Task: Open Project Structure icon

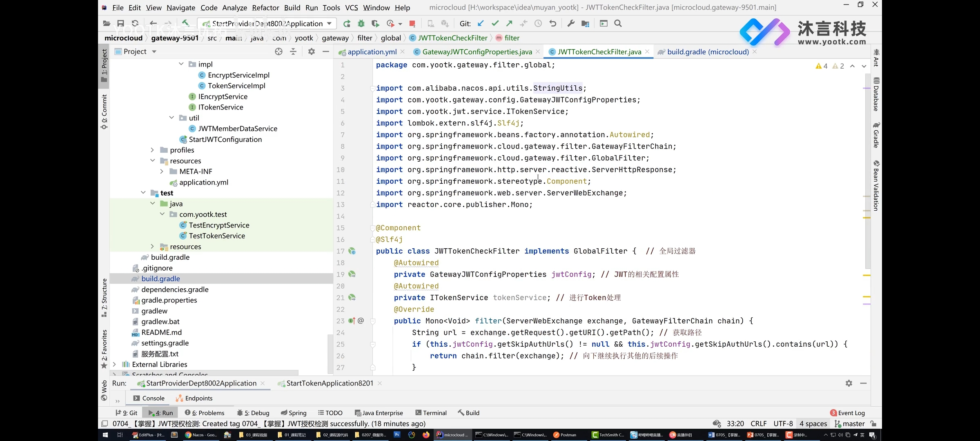Action: pos(585,24)
